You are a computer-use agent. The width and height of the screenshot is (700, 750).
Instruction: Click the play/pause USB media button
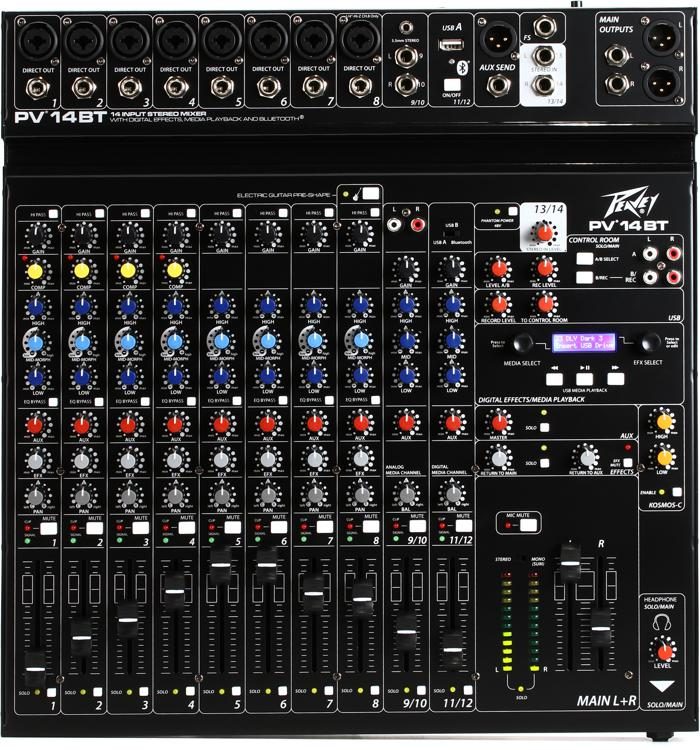(584, 379)
